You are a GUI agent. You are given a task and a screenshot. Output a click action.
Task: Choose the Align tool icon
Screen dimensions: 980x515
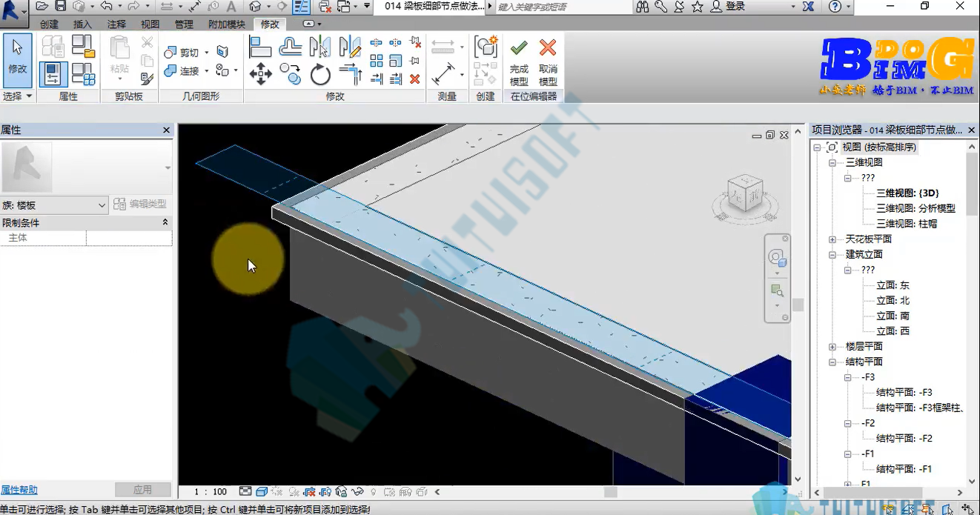click(x=260, y=47)
